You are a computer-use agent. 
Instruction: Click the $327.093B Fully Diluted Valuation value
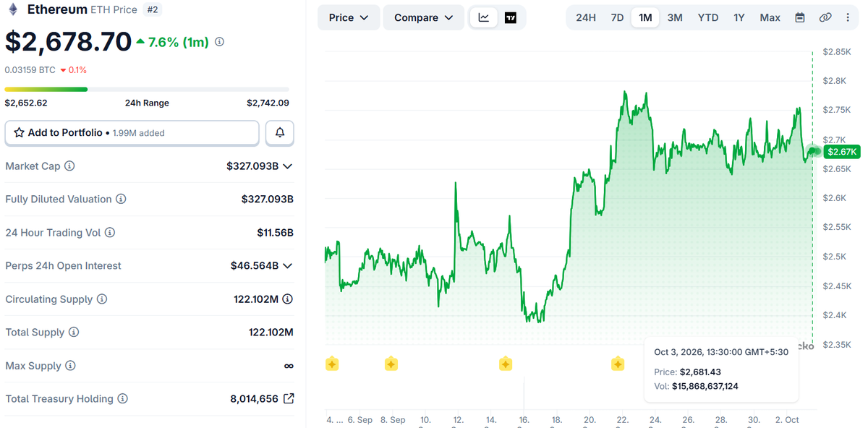tap(268, 200)
